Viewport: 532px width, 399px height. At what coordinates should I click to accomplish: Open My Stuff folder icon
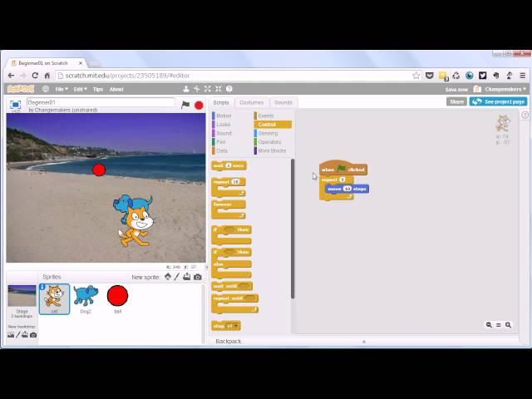click(477, 89)
